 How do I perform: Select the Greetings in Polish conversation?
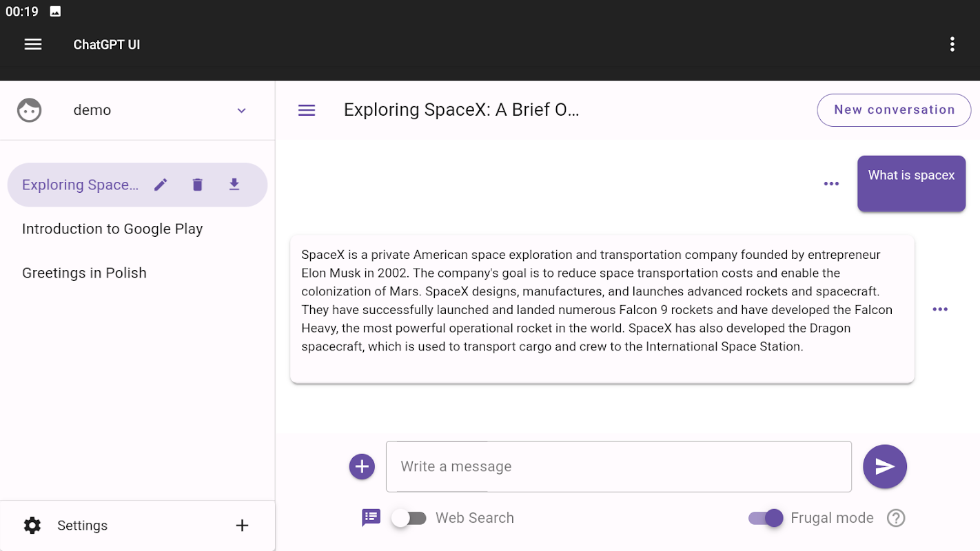(84, 273)
